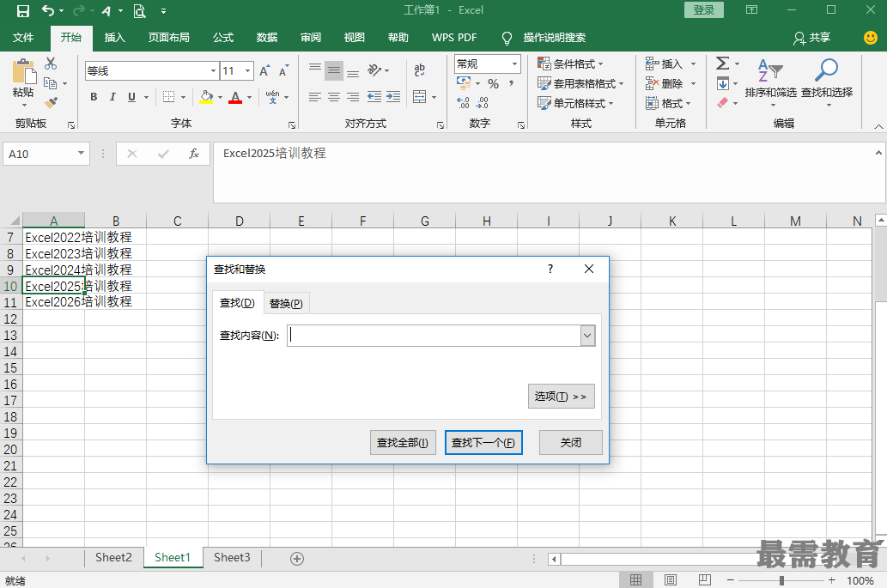Apply the comma thousands separator style
The height and width of the screenshot is (588, 887).
pyautogui.click(x=512, y=83)
